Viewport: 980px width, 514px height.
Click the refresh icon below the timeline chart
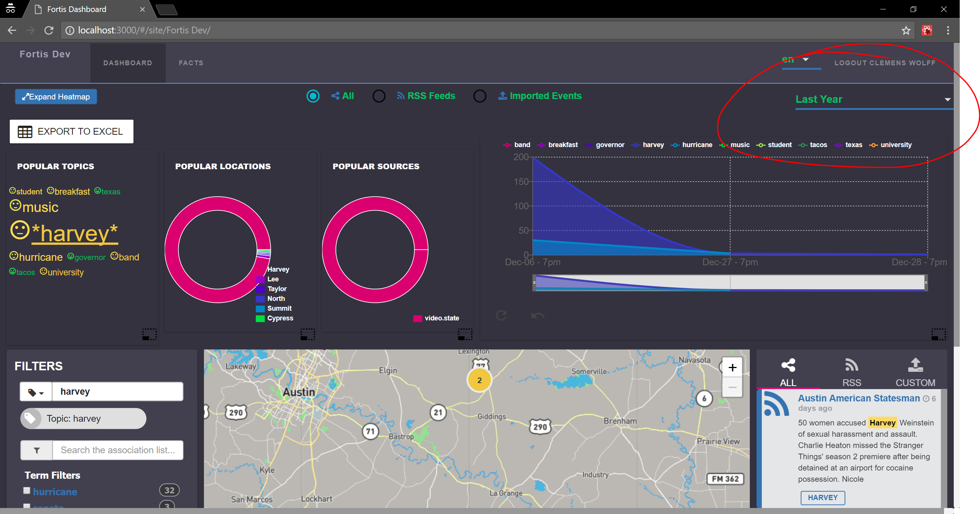coord(501,315)
